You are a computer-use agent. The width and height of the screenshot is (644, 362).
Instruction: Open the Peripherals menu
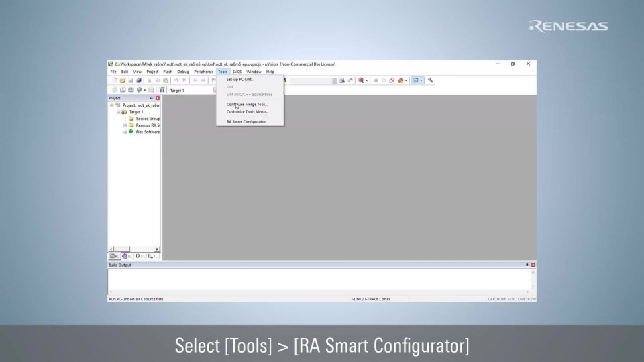click(x=204, y=72)
